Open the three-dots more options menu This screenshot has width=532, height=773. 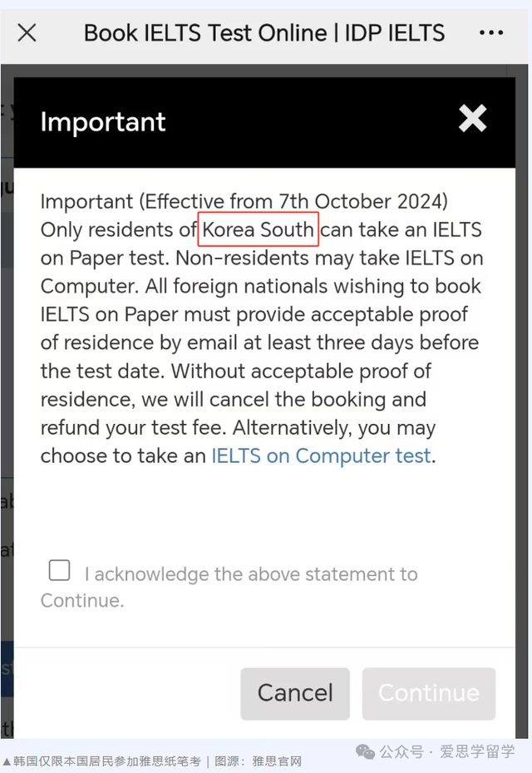(491, 33)
